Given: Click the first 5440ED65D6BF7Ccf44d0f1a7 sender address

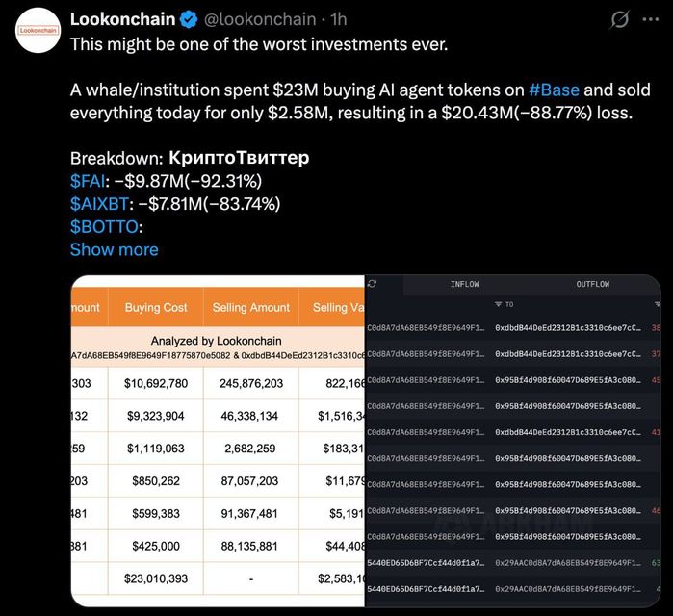Looking at the screenshot, I should coord(426,562).
